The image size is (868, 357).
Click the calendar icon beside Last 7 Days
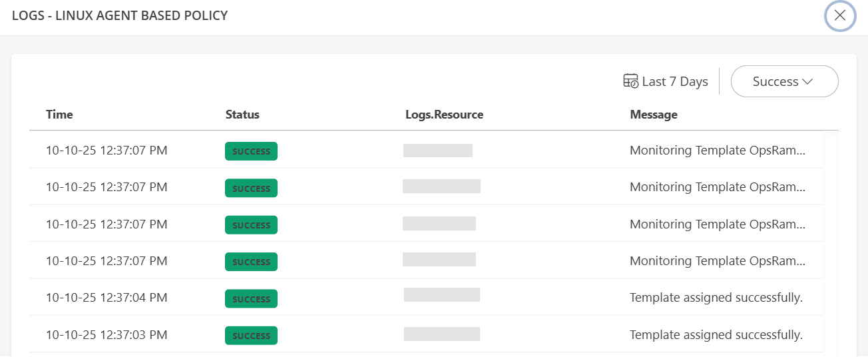(x=630, y=81)
